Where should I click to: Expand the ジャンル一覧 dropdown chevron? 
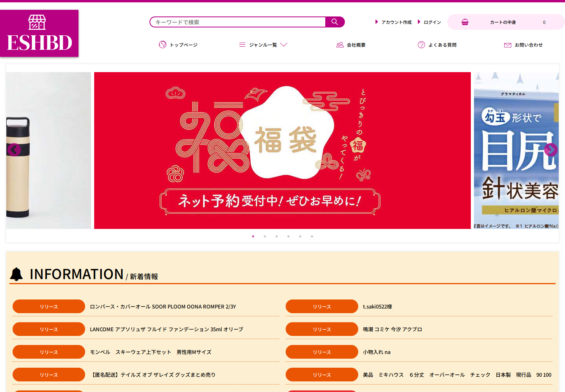coord(284,45)
